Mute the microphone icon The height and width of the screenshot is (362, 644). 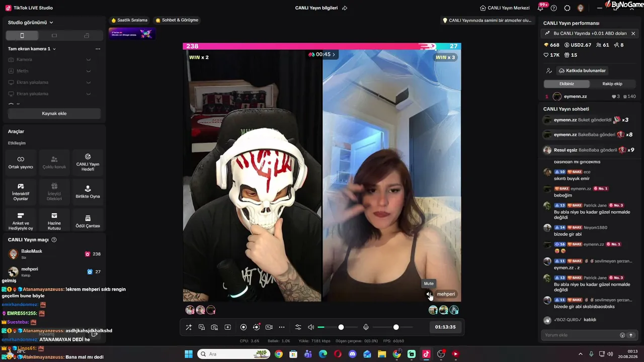pyautogui.click(x=366, y=327)
